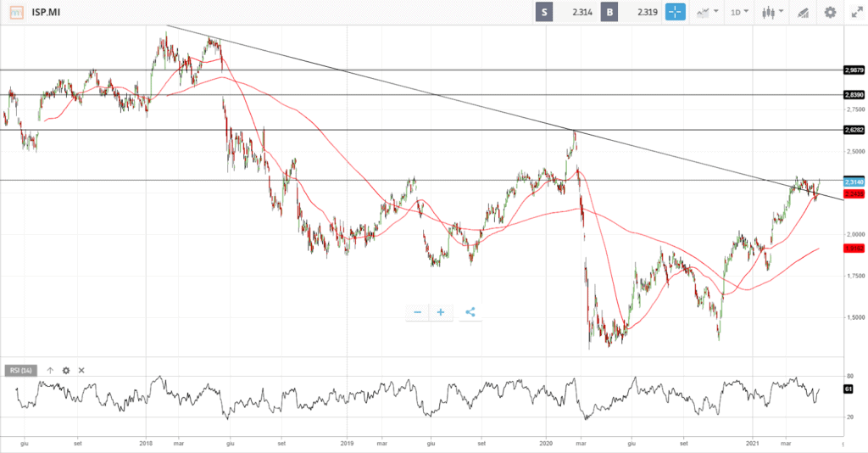868x453 pixels.
Task: Click the ISP.MI instrument logo icon
Action: click(17, 12)
